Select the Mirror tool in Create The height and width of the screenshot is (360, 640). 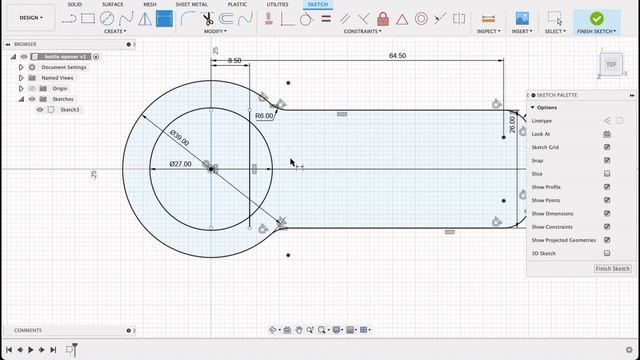pyautogui.click(x=145, y=19)
